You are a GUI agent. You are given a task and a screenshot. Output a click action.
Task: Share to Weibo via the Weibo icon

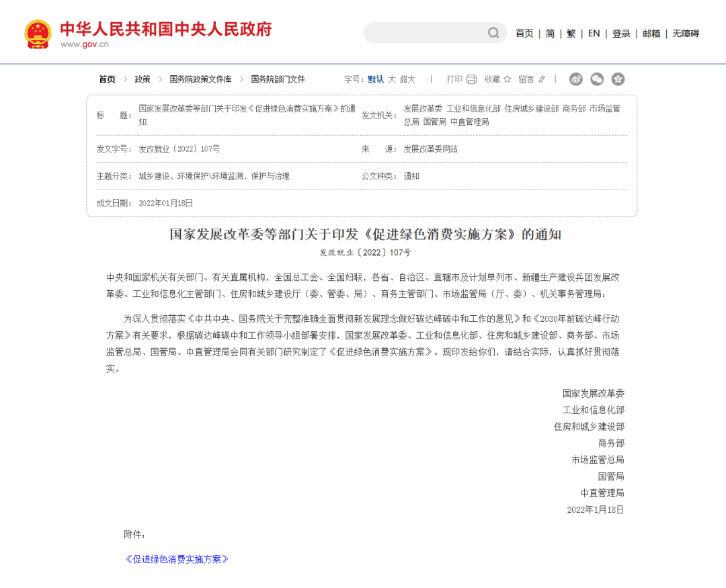click(576, 79)
